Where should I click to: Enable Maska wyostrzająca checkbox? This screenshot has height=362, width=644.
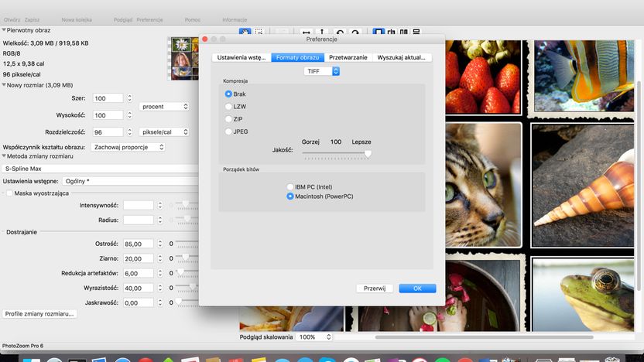(x=9, y=193)
